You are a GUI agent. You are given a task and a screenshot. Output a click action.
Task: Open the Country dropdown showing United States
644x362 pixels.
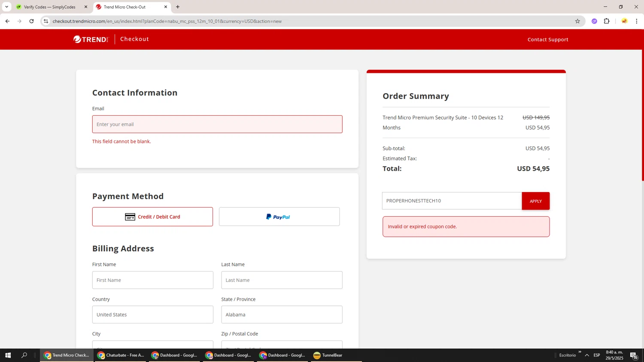point(152,314)
